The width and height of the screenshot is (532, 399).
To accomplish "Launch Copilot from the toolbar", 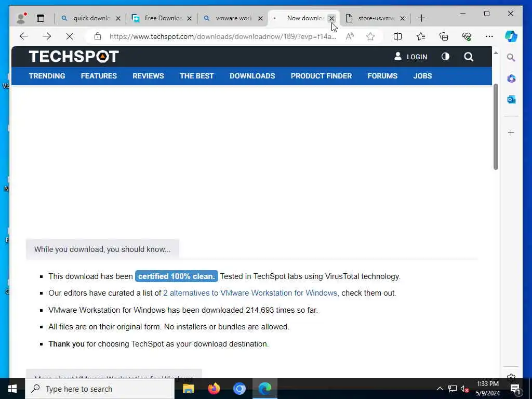I will click(x=511, y=36).
